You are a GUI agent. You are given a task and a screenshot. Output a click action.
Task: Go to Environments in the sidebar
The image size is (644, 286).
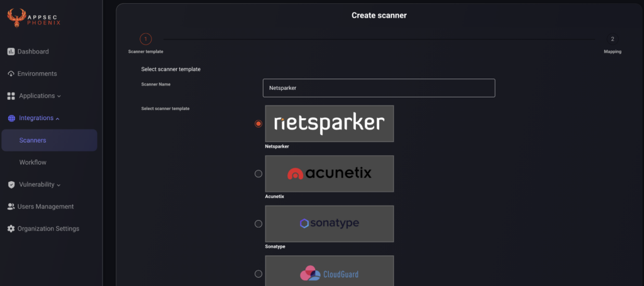pyautogui.click(x=37, y=74)
